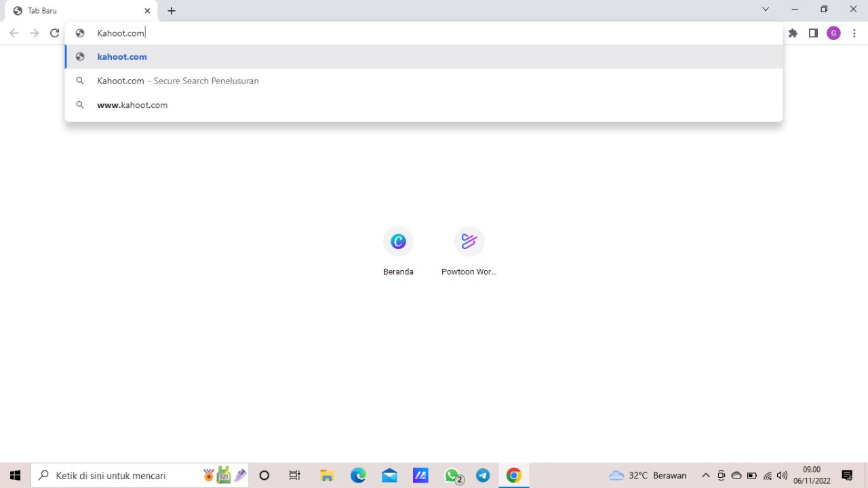
Task: Launch Microsoft Edge from the taskbar
Action: click(358, 476)
